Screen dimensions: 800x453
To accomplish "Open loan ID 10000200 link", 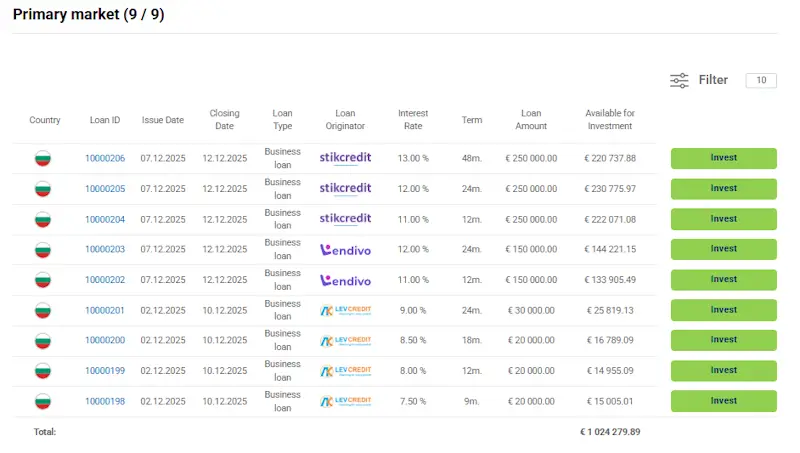I will 105,341.
